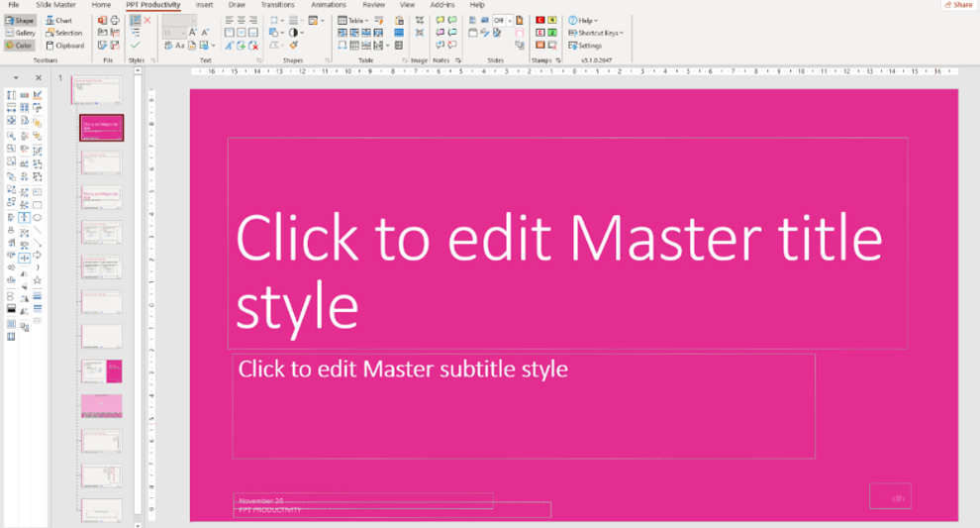Screen dimensions: 980x528
Task: Select the oval shape in side toolbar
Action: point(38,218)
